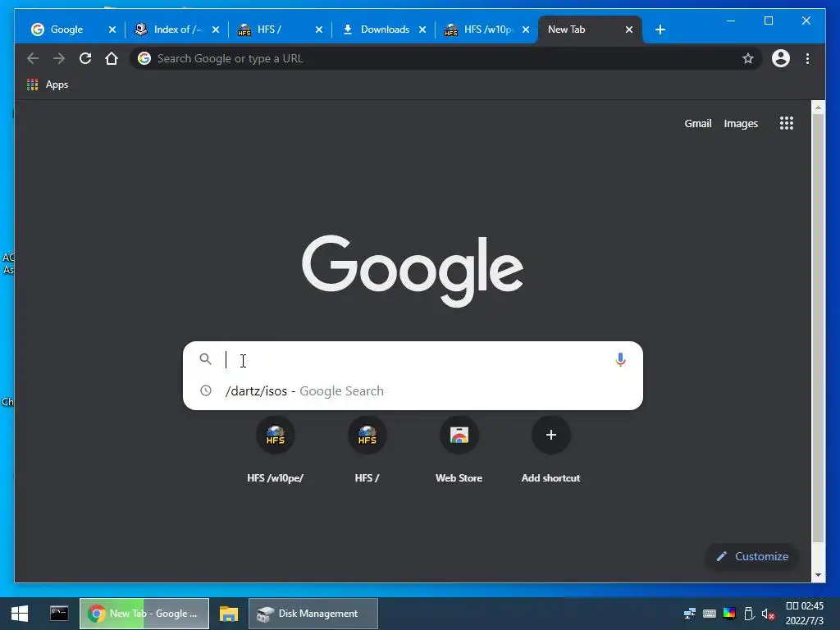Open the Google apps grid
840x630 pixels.
click(787, 123)
